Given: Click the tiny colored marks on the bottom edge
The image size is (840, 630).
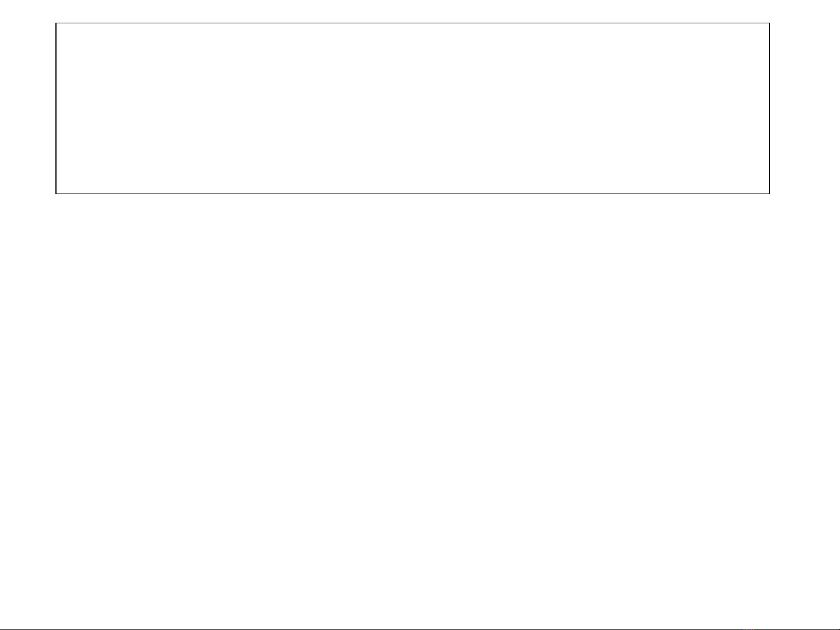Looking at the screenshot, I should pos(750,629).
